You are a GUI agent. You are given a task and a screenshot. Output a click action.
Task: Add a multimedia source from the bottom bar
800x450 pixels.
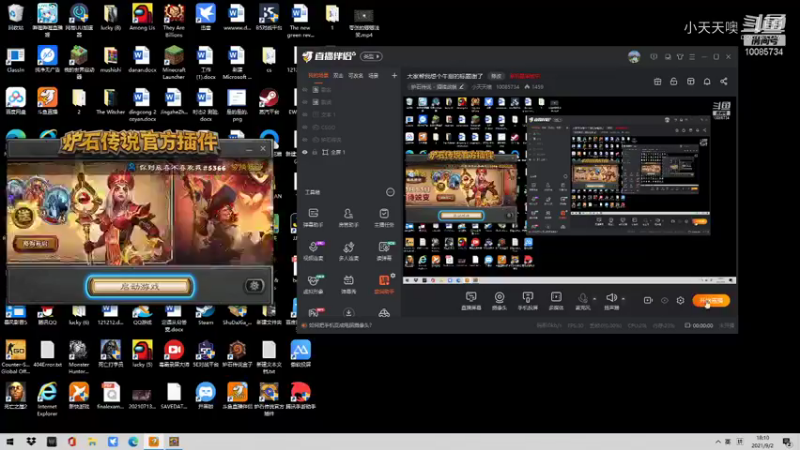point(556,301)
